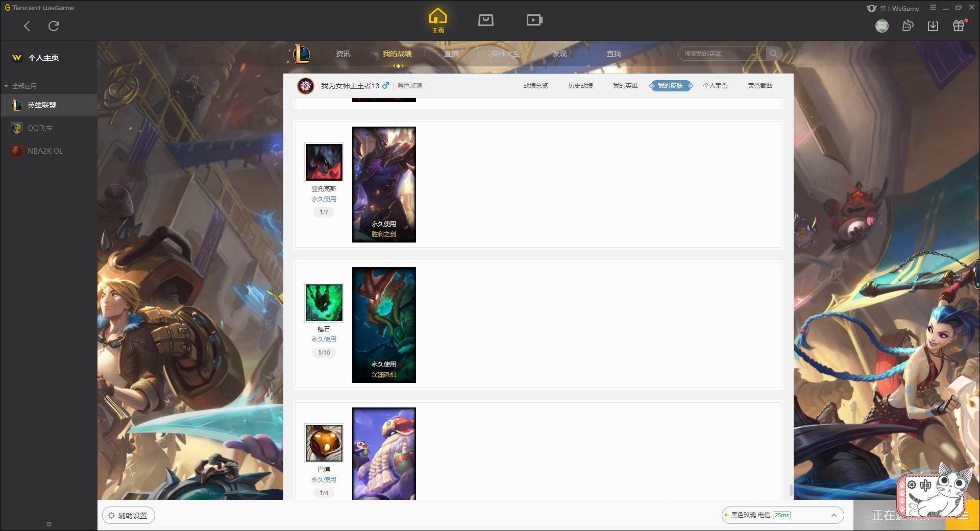
Task: Open 我的英雄 sub-tab
Action: tap(625, 86)
